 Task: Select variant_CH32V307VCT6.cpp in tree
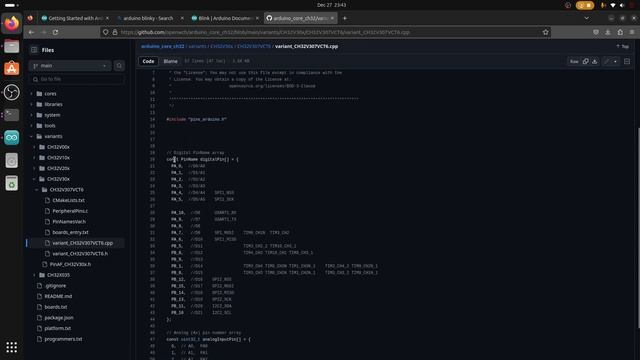[x=82, y=243]
